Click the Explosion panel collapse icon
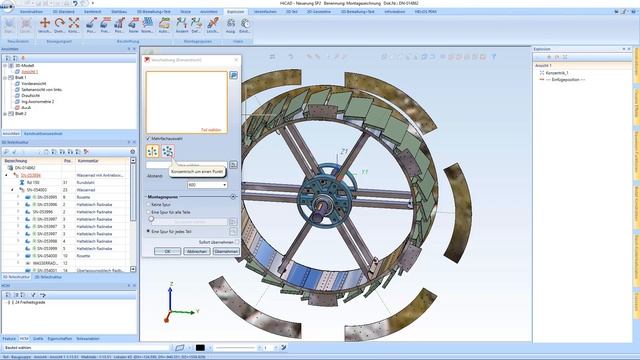 coord(624,49)
